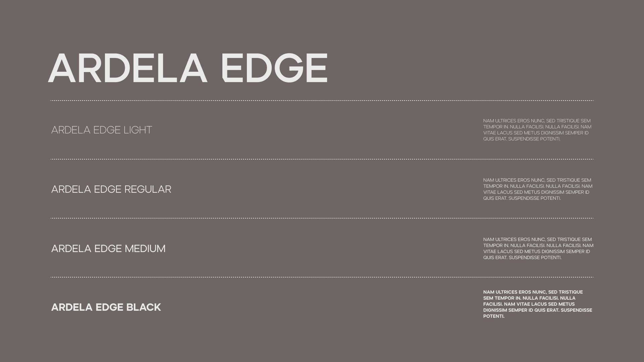
Task: Select the ARDELA EDGE MEDIUM label
Action: point(108,249)
